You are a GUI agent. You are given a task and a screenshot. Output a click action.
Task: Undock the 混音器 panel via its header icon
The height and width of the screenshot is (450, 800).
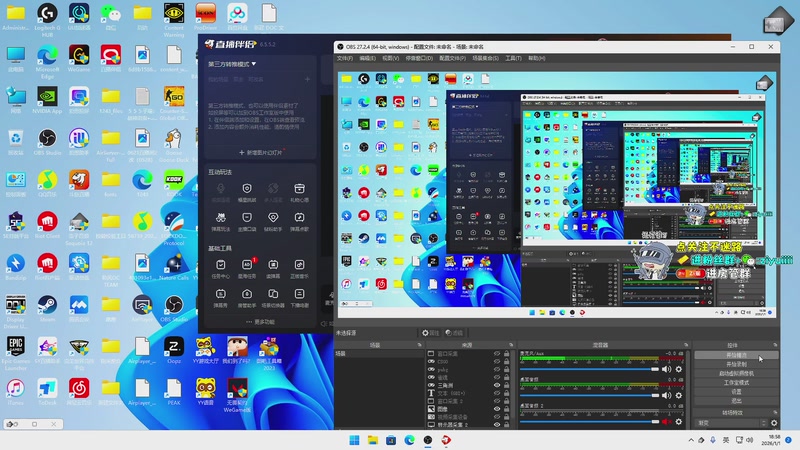[686, 345]
